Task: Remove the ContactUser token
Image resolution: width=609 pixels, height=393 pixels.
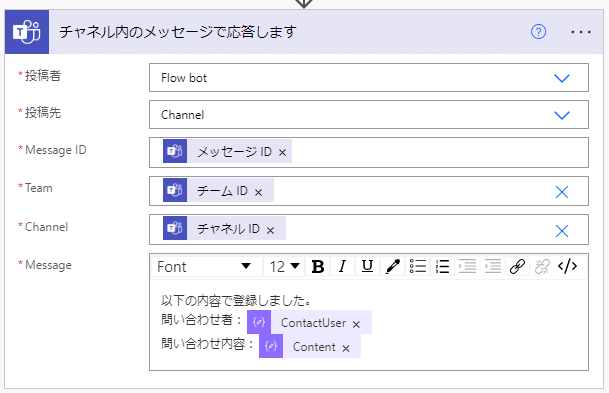Action: tap(356, 324)
